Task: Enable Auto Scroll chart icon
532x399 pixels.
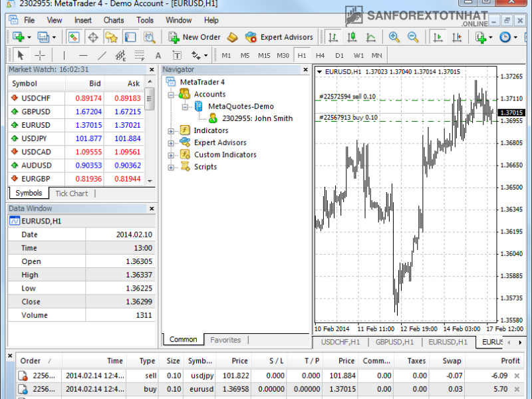Action: point(438,37)
